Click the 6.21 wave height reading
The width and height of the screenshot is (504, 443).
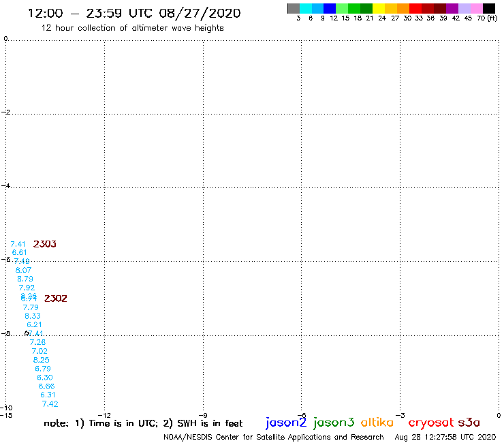click(34, 324)
